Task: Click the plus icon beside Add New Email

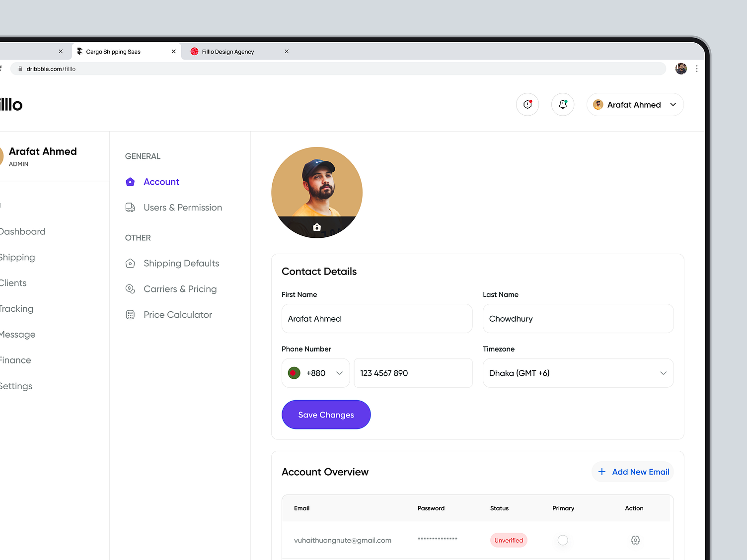Action: 602,472
